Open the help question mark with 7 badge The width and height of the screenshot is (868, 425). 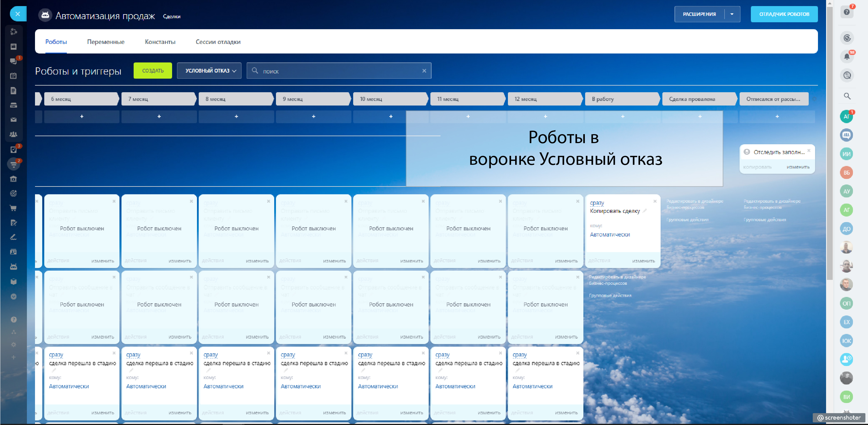[x=846, y=12]
